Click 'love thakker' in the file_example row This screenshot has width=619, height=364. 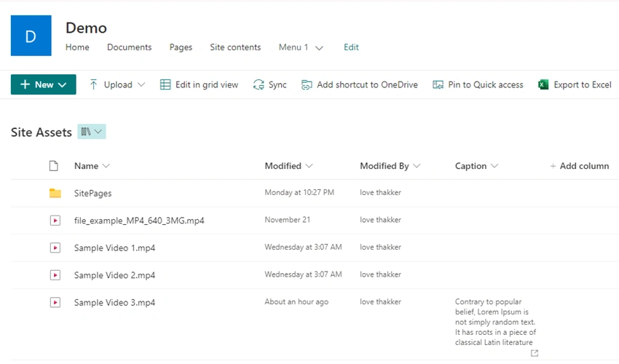(380, 220)
